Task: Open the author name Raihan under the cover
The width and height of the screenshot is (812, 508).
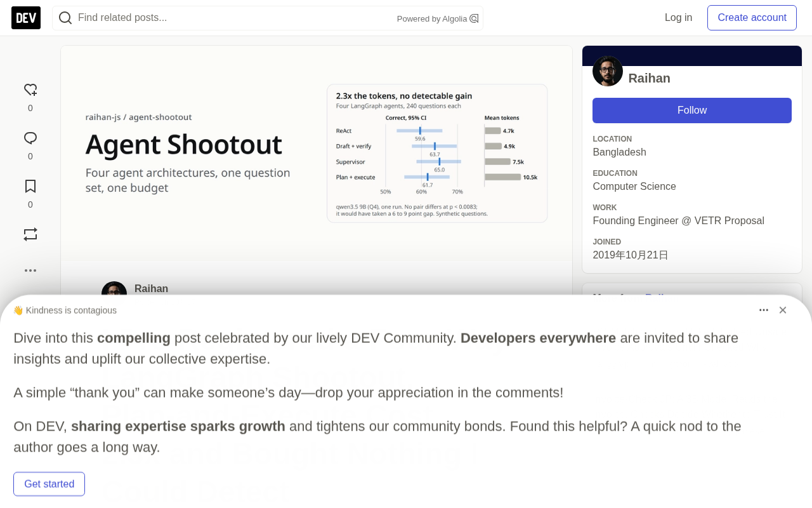Action: click(151, 288)
